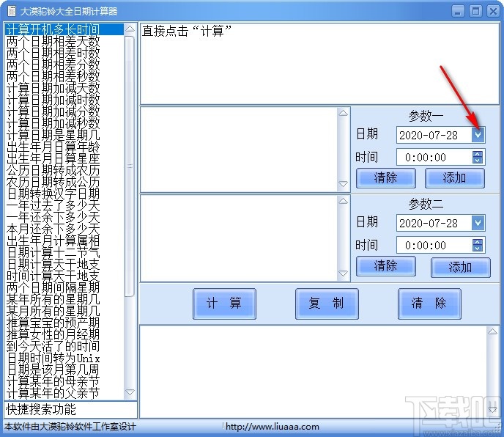Select 计算某年的父亲节 in the list
The height and width of the screenshot is (437, 504).
[64, 394]
